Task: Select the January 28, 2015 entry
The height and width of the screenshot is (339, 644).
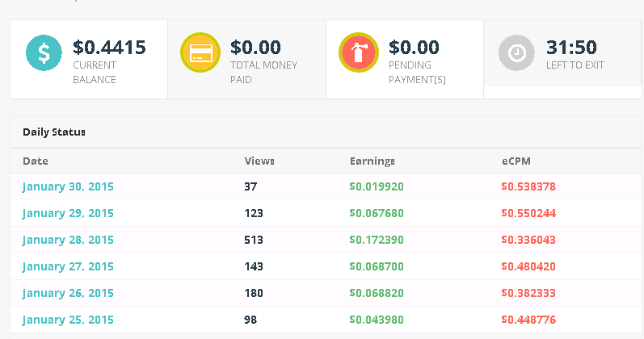Action: click(68, 240)
